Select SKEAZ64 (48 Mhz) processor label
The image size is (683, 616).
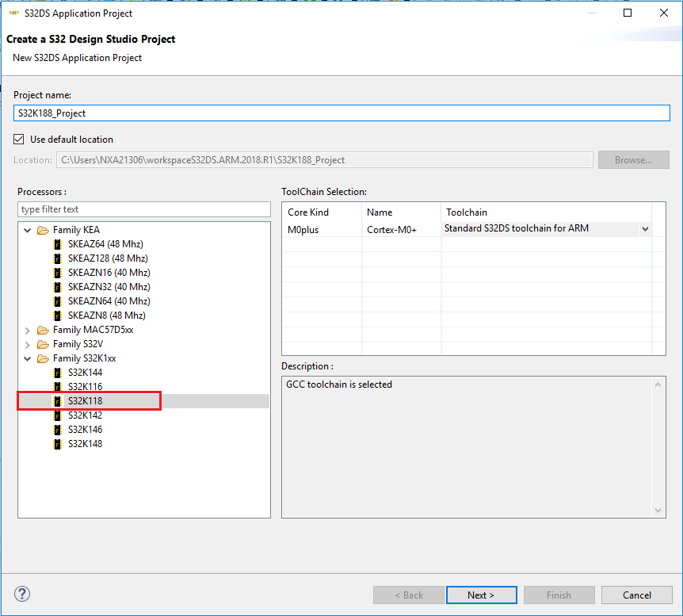tap(105, 244)
